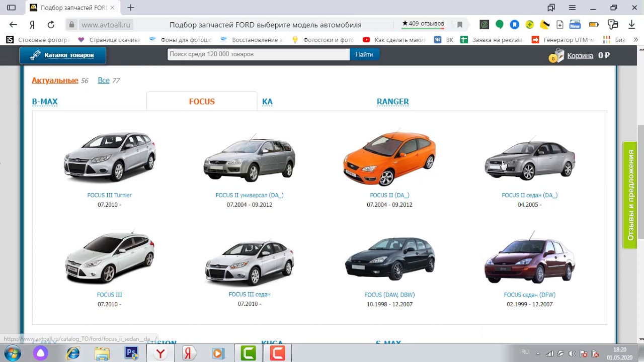Open the 'Отзывы и предложения' side tab

coord(630,195)
